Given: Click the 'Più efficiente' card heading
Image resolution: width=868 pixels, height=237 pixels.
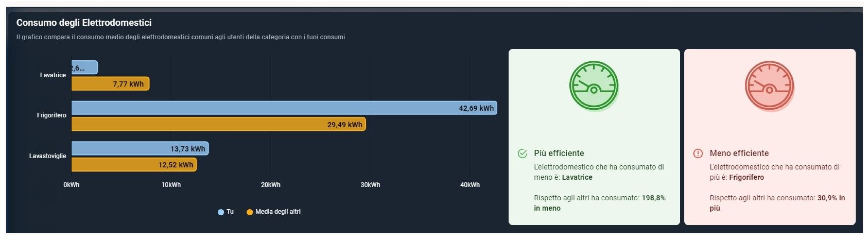Looking at the screenshot, I should click(559, 153).
